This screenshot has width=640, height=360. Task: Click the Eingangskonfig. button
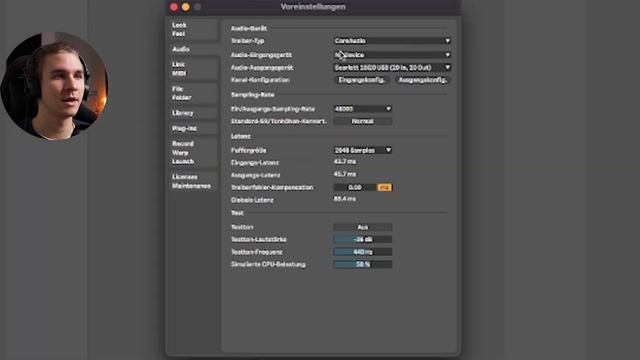[x=362, y=80]
